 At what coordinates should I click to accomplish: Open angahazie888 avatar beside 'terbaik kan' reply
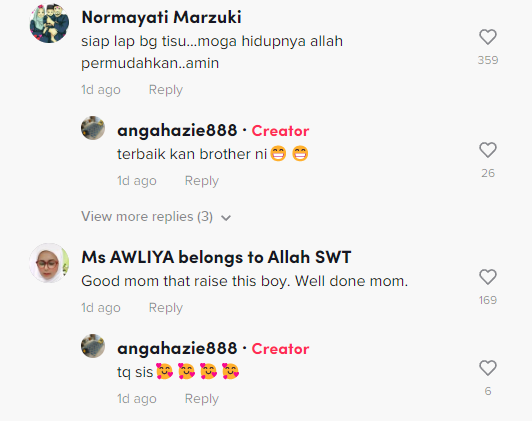pyautogui.click(x=93, y=128)
